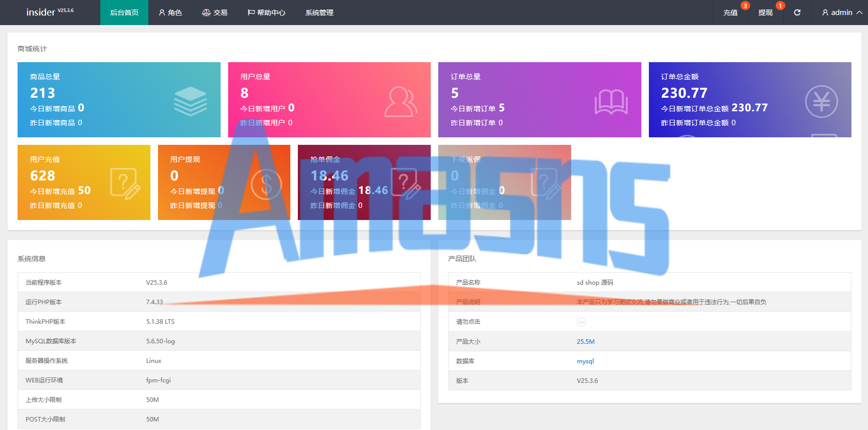This screenshot has height=430, width=868.
Task: Click the insider logo
Action: point(50,12)
